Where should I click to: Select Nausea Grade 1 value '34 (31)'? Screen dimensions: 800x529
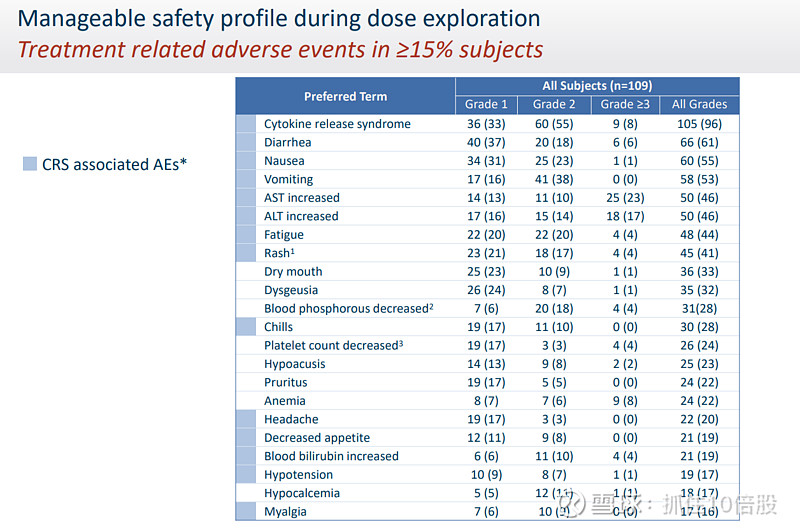point(486,161)
